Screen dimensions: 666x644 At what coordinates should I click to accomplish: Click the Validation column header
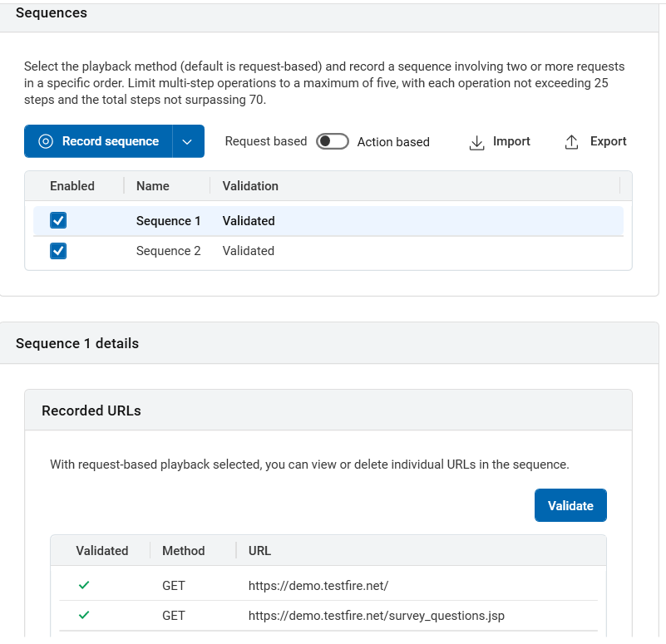coord(251,185)
